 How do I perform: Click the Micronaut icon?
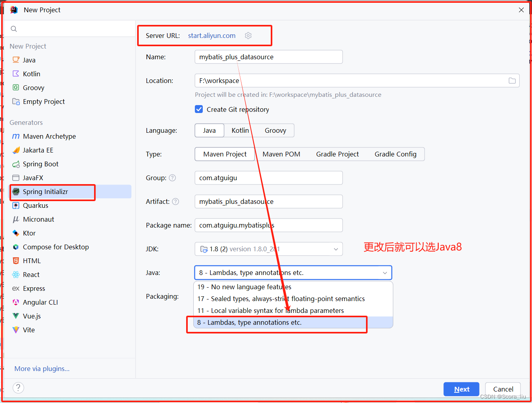[x=16, y=219]
